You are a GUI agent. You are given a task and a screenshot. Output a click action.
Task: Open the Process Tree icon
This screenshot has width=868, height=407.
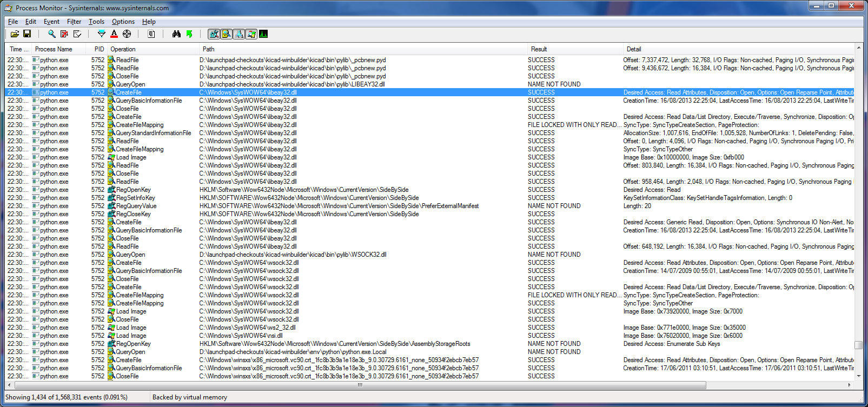click(151, 34)
